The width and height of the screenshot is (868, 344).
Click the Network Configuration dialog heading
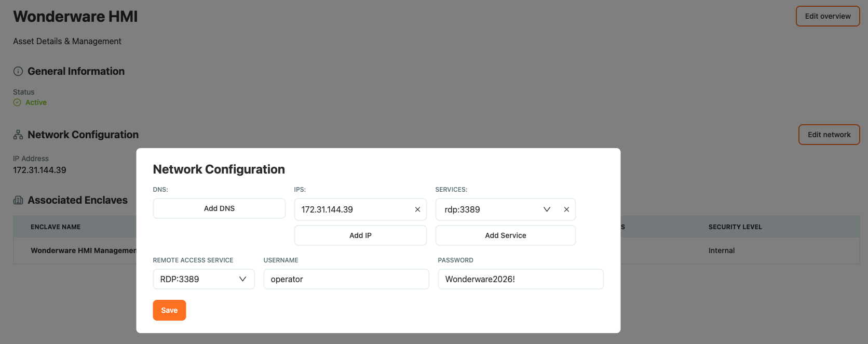point(219,169)
